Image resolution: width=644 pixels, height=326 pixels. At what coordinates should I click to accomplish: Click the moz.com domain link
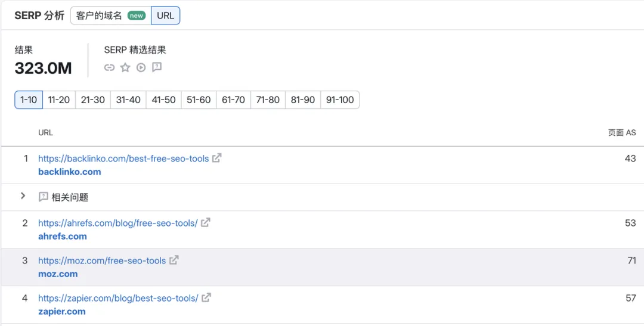[58, 274]
